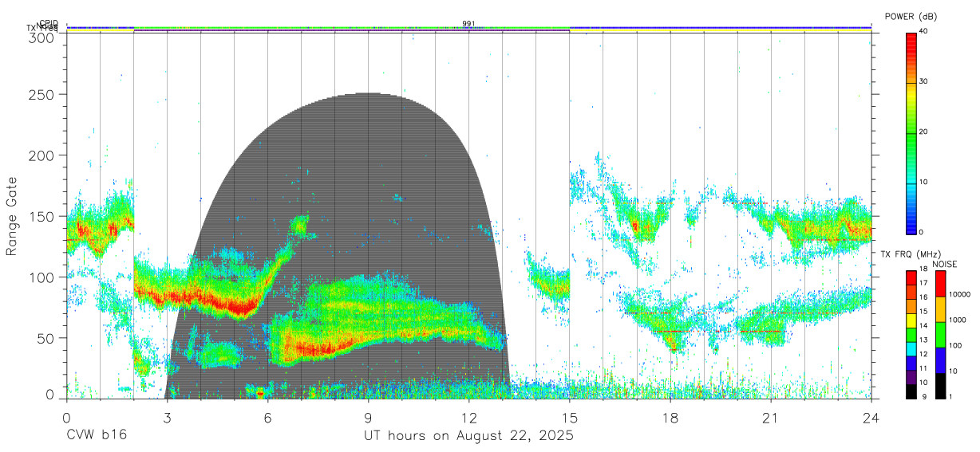This screenshot has height=452, width=980.
Task: Click the NOISE legend title
Action: pos(946,264)
